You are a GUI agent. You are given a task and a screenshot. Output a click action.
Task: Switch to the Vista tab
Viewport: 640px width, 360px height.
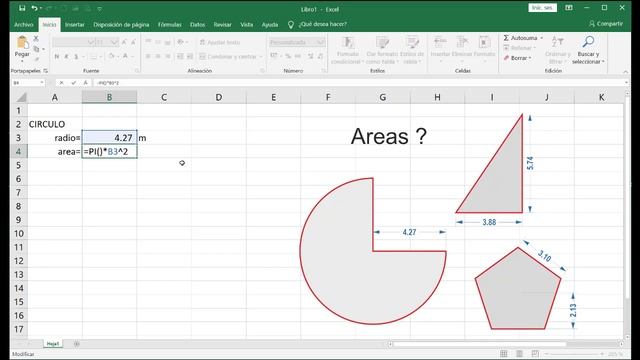click(247, 24)
